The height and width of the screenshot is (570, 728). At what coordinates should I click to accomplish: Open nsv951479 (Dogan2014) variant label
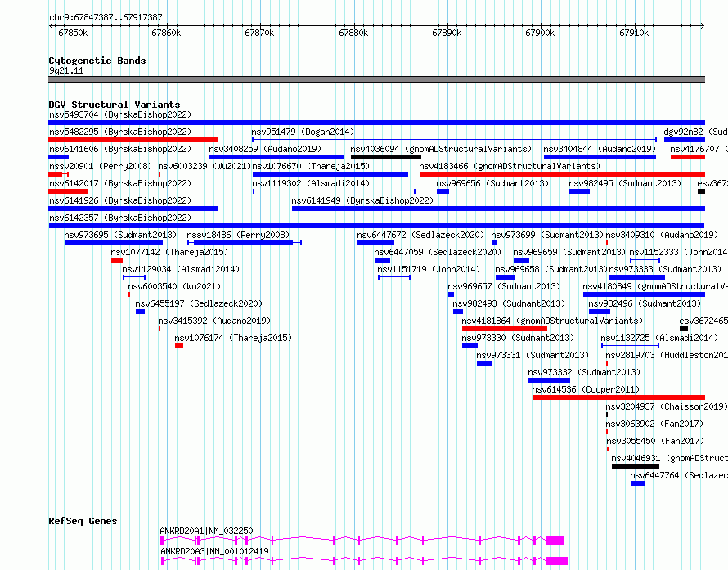click(303, 132)
